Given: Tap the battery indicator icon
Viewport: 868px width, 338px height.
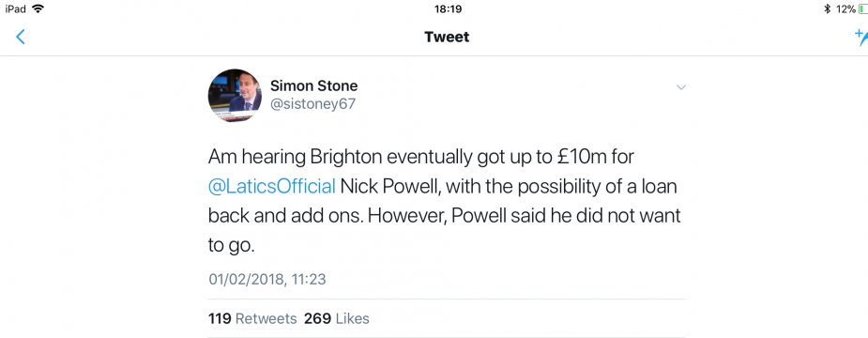Looking at the screenshot, I should 863,8.
